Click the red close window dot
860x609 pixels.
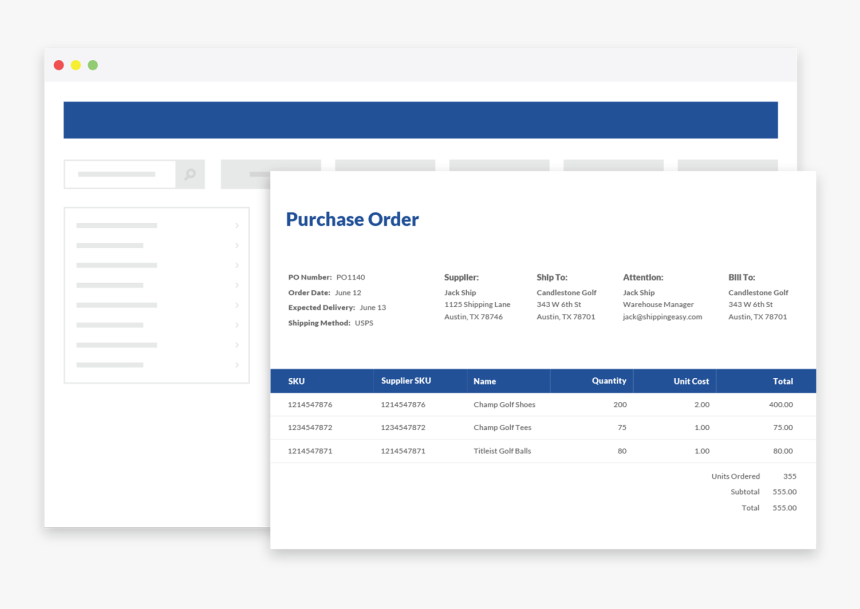(59, 65)
